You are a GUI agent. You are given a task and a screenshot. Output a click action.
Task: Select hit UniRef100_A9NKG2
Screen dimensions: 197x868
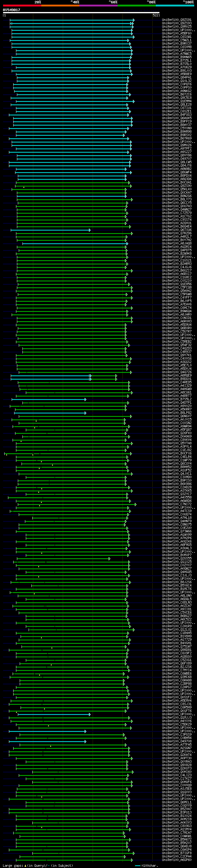pos(177,91)
